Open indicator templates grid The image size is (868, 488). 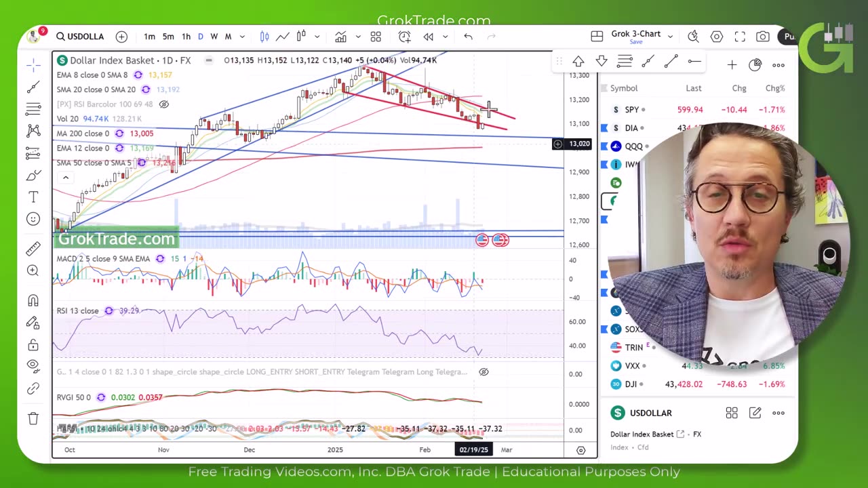(376, 37)
